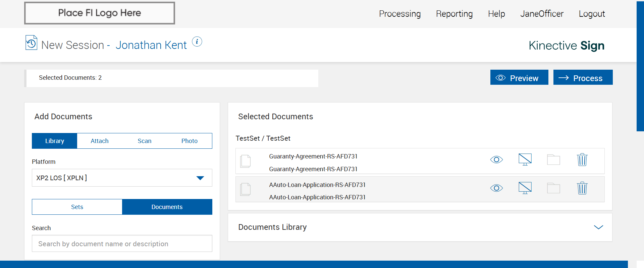Click the eye icon for AAuto-Loan-Application document
644x268 pixels.
496,188
